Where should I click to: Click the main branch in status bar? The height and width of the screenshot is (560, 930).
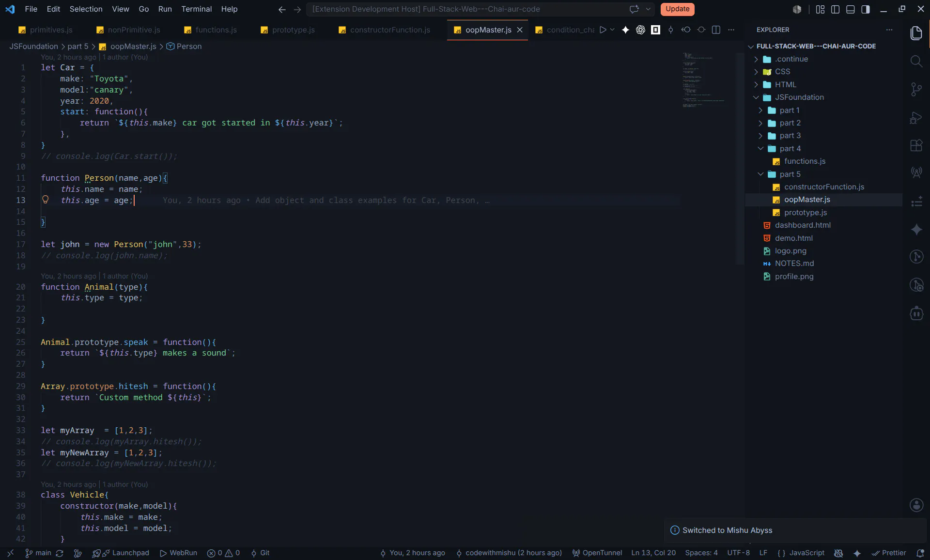(38, 553)
